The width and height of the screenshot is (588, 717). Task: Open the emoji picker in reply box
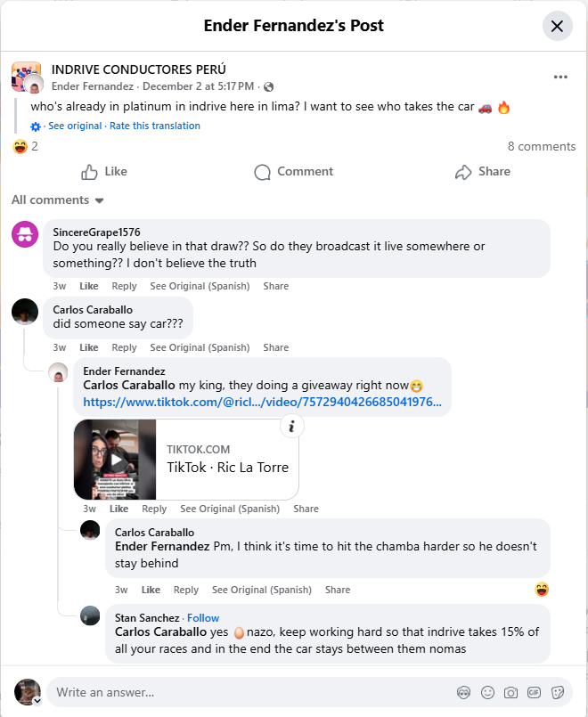click(487, 692)
